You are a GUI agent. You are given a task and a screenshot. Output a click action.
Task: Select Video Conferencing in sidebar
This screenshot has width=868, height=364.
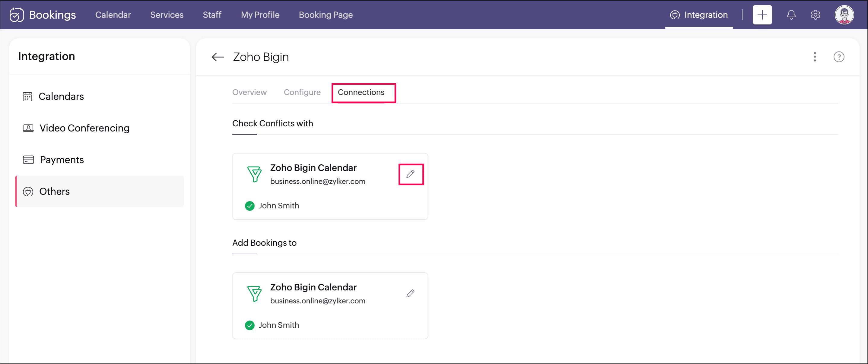click(x=84, y=128)
